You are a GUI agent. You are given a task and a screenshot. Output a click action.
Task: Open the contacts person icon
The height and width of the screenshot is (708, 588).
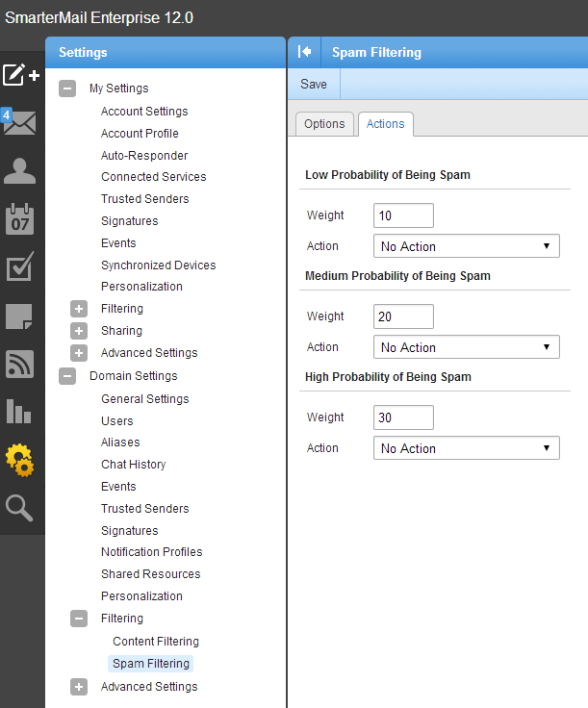tap(20, 171)
